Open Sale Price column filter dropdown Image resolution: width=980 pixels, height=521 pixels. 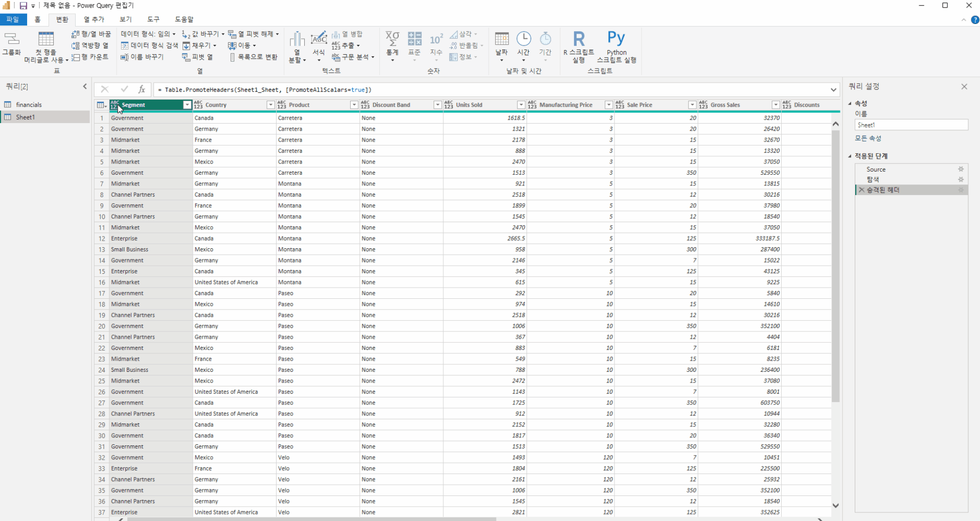pyautogui.click(x=692, y=105)
